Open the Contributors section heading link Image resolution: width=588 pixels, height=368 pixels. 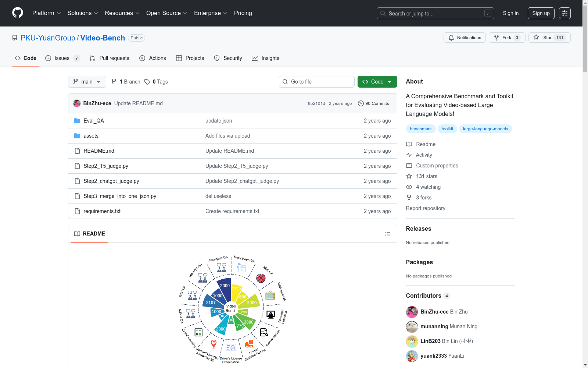(428, 296)
